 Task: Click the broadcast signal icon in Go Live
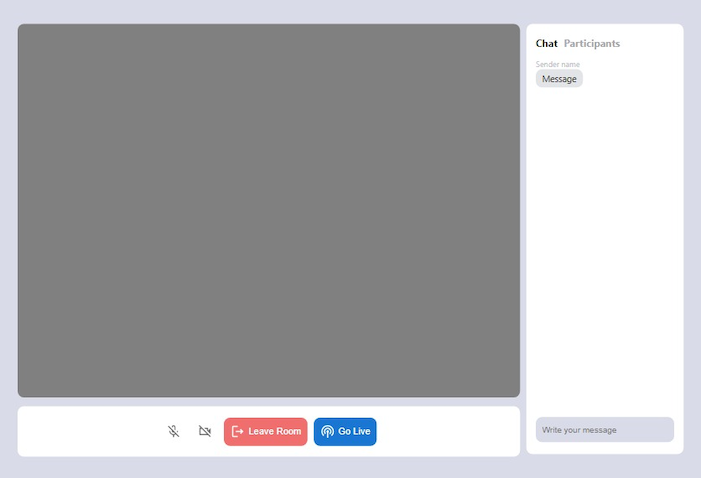327,431
